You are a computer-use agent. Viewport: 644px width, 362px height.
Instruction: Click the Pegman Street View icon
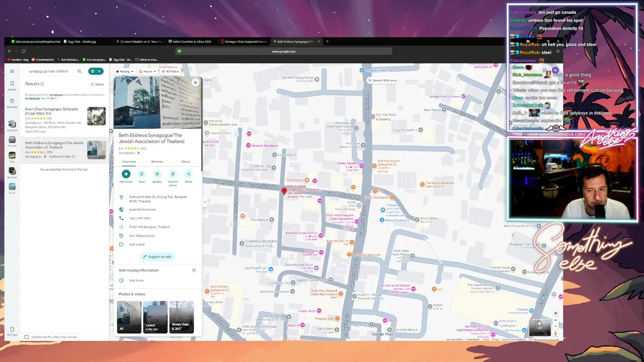click(x=555, y=333)
